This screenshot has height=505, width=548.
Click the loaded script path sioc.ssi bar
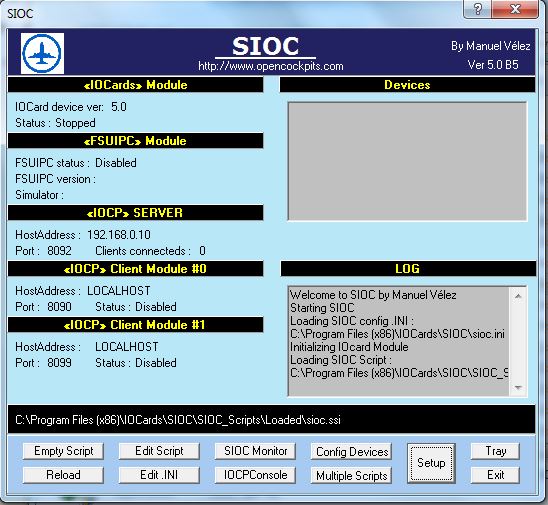[271, 419]
